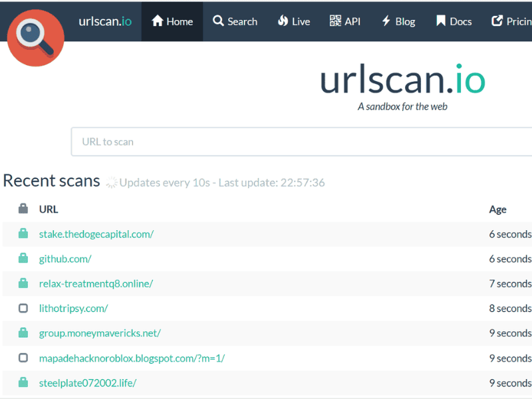Click the Age column header
532x399 pixels.
coord(497,209)
